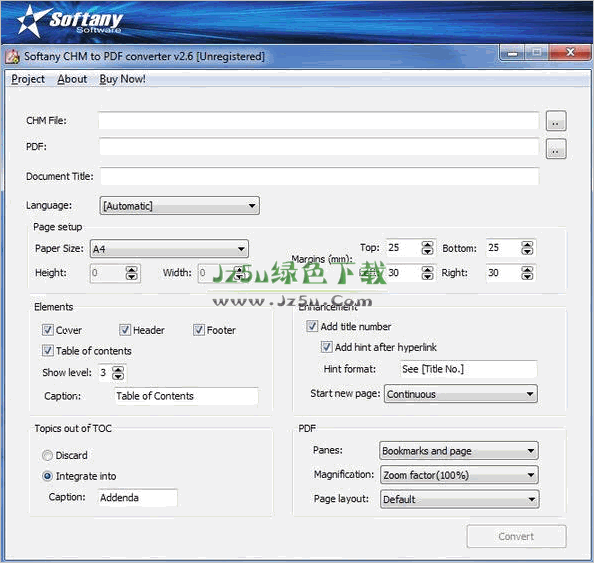Adjust the Show level spinner
Screen dimensions: 594x563
(x=118, y=373)
